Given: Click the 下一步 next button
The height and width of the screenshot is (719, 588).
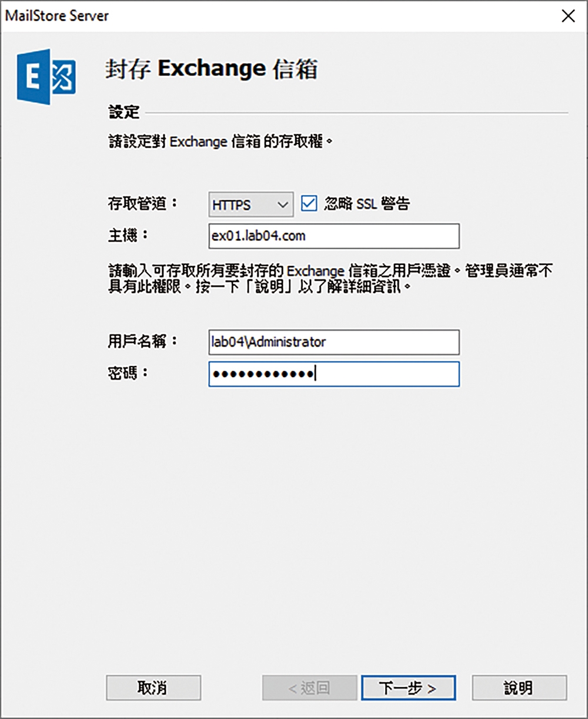Looking at the screenshot, I should 408,687.
